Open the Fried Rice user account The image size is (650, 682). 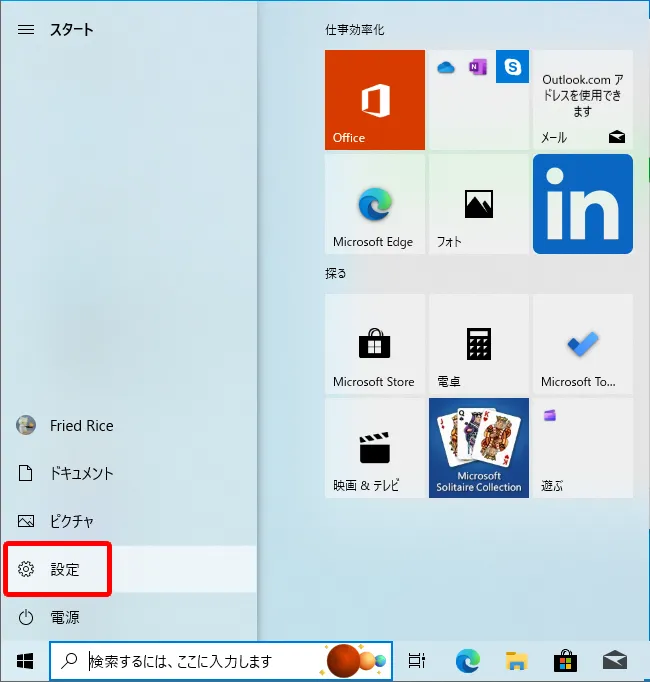pyautogui.click(x=129, y=425)
